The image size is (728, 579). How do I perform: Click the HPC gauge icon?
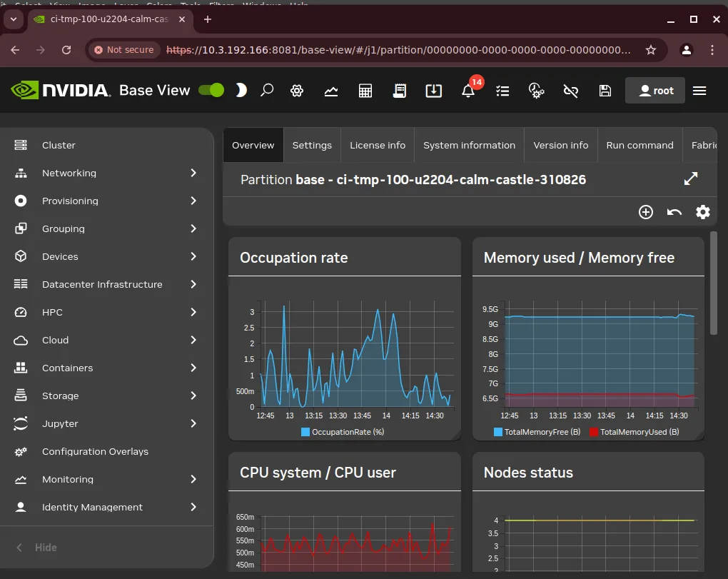point(21,312)
